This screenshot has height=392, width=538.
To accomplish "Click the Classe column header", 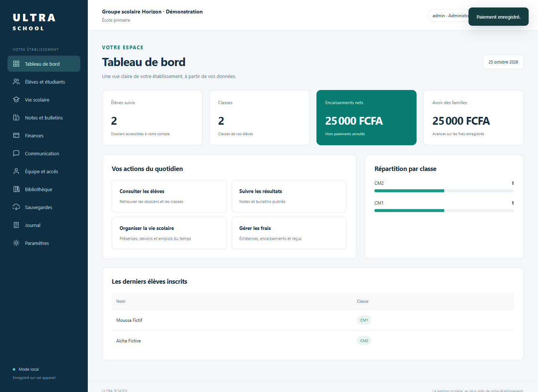I will (x=363, y=301).
